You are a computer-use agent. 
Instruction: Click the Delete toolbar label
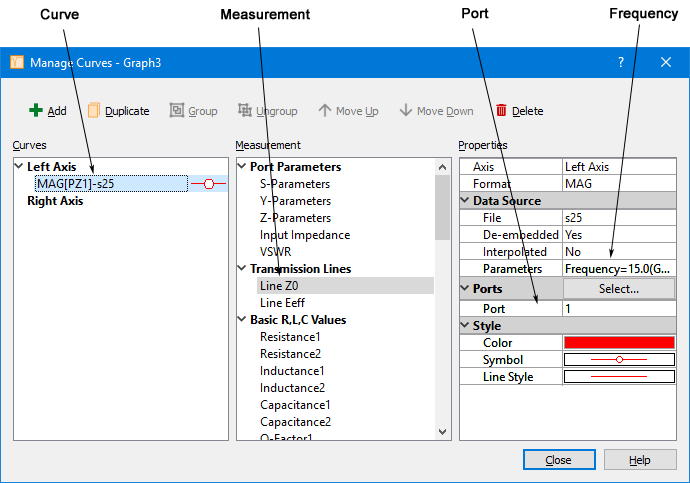coord(528,111)
